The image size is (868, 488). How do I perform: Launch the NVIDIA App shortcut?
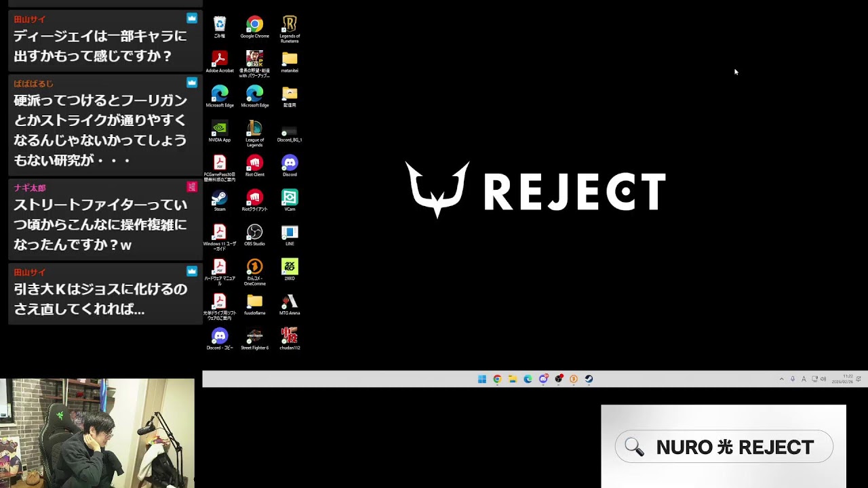pyautogui.click(x=220, y=131)
